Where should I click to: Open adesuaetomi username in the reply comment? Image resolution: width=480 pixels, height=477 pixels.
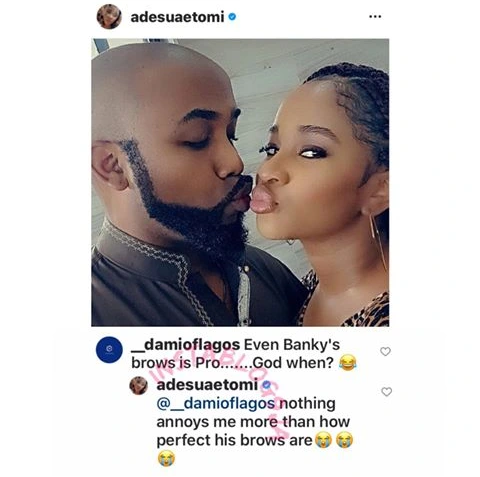click(207, 385)
